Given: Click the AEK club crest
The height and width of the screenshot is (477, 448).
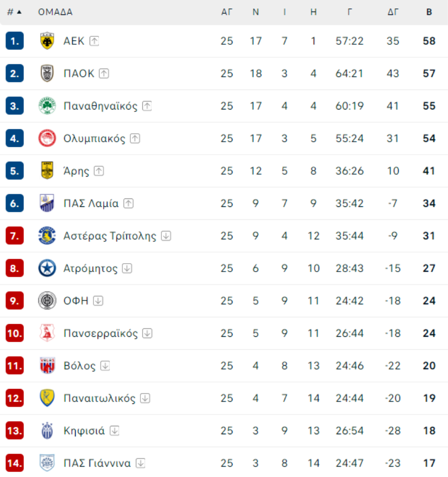Looking at the screenshot, I should tap(47, 41).
